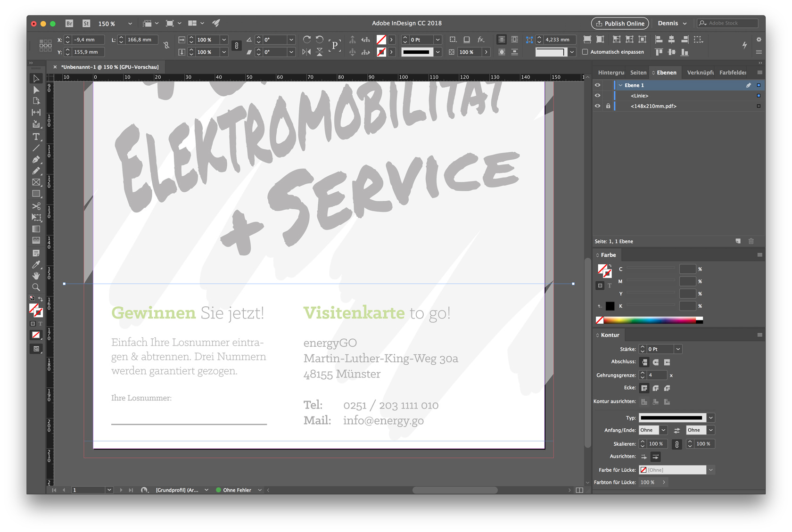
Task: Click the Publish Online button
Action: (x=620, y=23)
